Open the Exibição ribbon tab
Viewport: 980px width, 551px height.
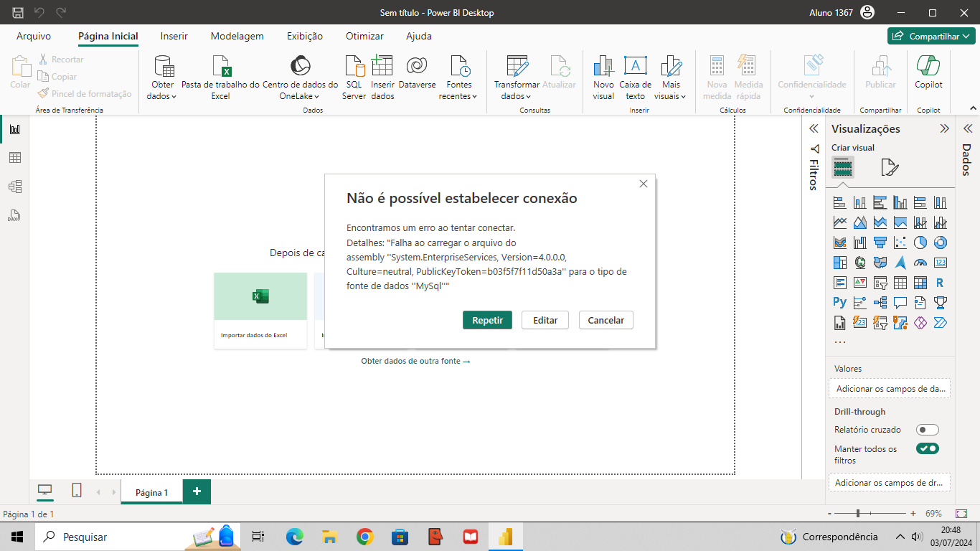(x=305, y=36)
